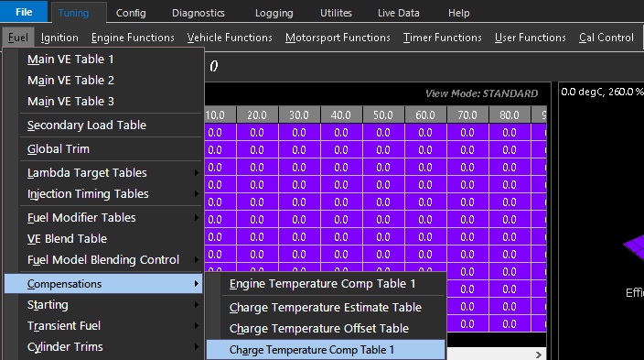Screen dimensions: 644x360
Task: Open Charge Temperature Comp Table 1
Action: pos(326,350)
